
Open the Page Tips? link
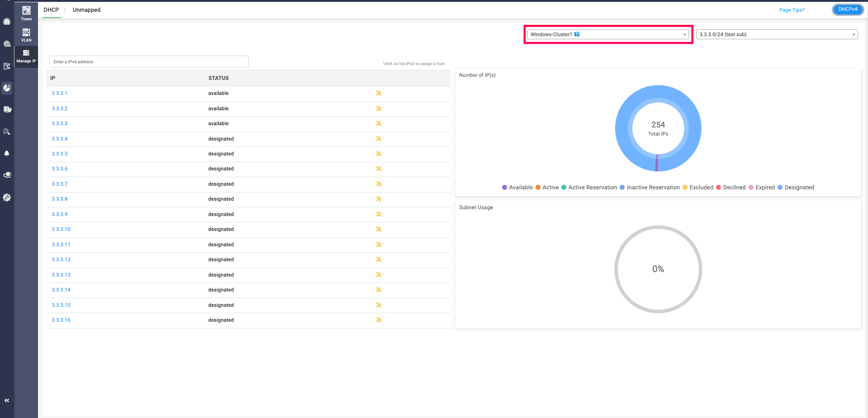[x=792, y=10]
